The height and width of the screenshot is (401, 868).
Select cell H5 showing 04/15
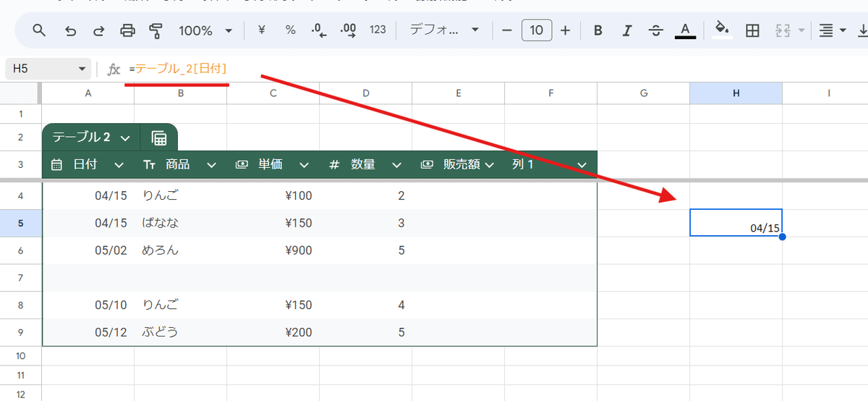coord(736,223)
